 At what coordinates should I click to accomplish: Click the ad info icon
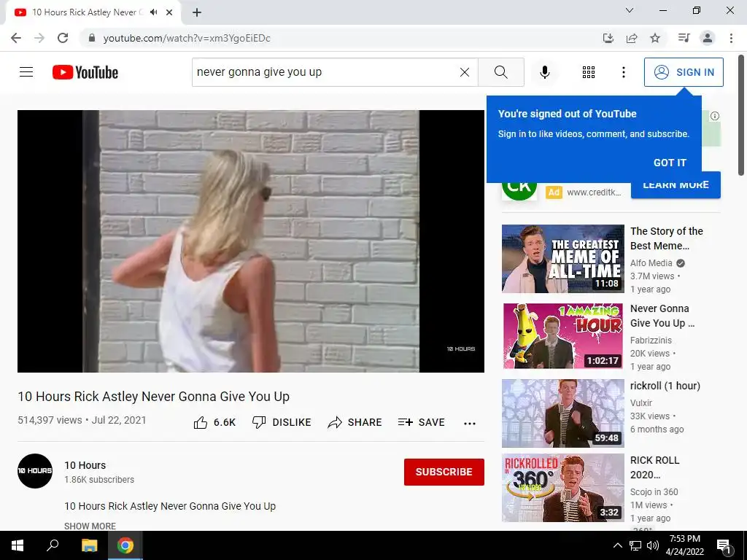point(715,116)
